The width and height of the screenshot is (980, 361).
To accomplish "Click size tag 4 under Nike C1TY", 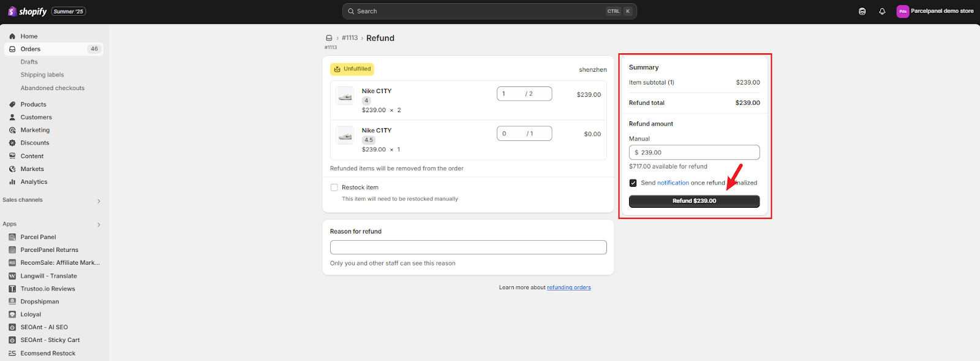I will click(x=366, y=101).
